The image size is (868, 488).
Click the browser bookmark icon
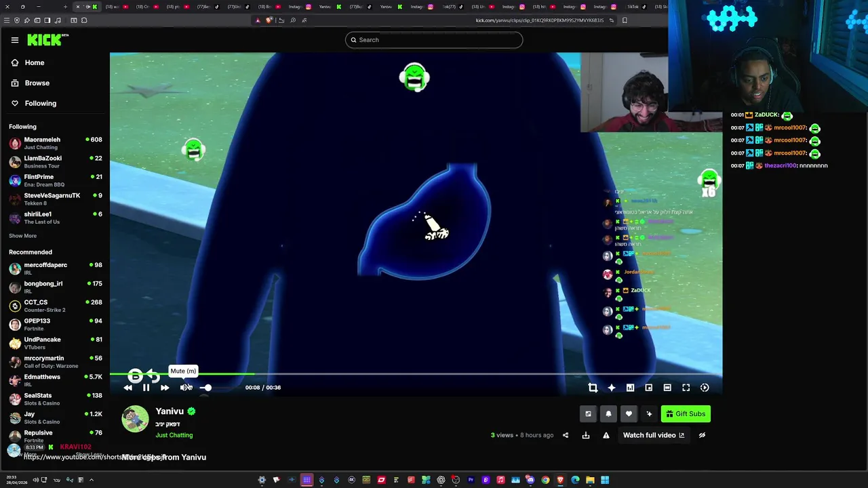click(x=625, y=20)
